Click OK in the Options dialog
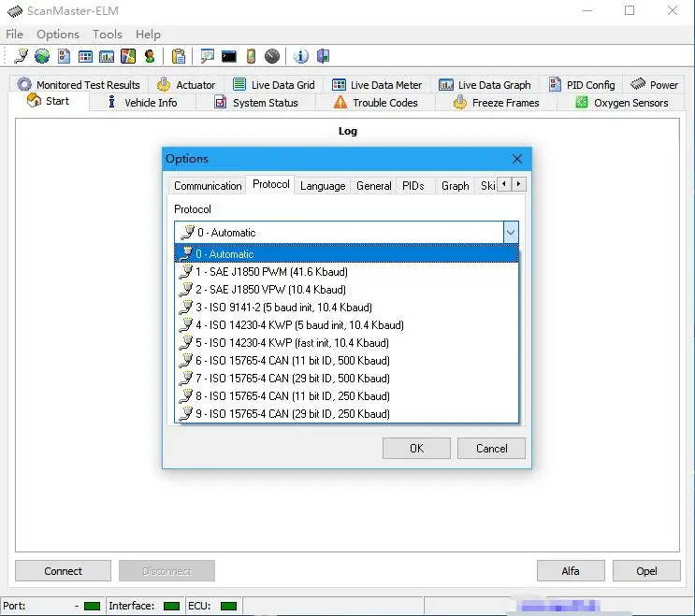The image size is (695, 616). pos(416,448)
